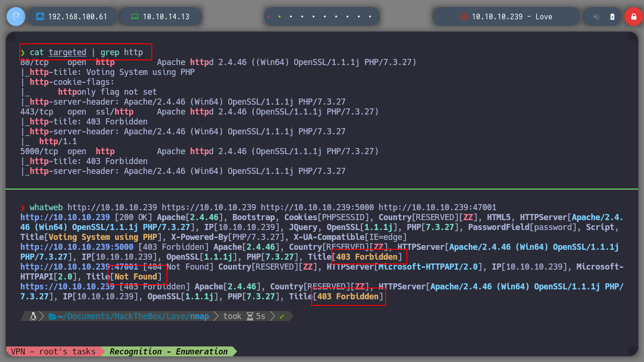Click the red crosshair target icon

[x=463, y=16]
